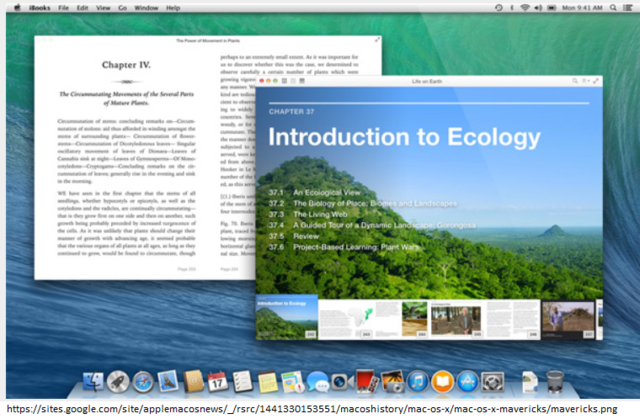Open the Library button in Life on Earth toolbar
The image size is (640, 419).
pos(302,81)
